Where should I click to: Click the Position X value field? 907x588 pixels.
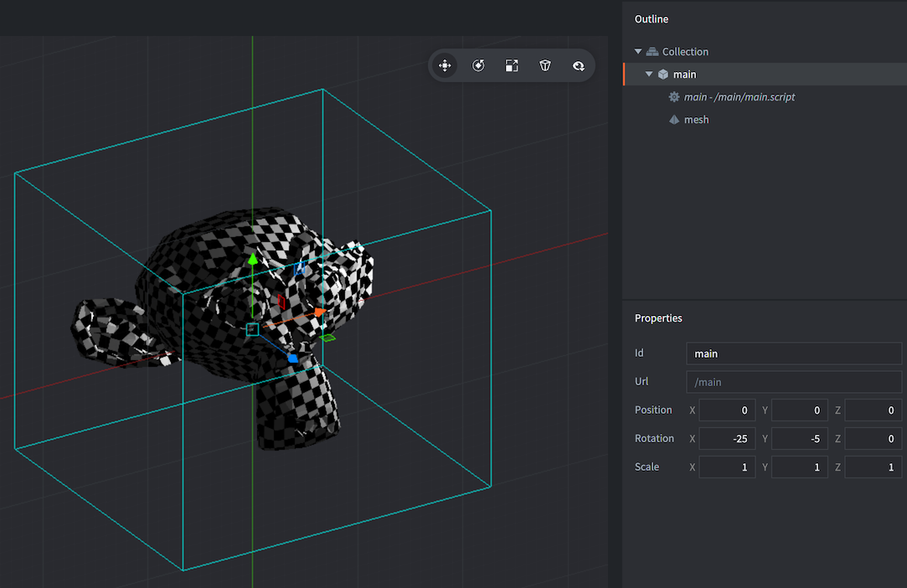click(726, 410)
